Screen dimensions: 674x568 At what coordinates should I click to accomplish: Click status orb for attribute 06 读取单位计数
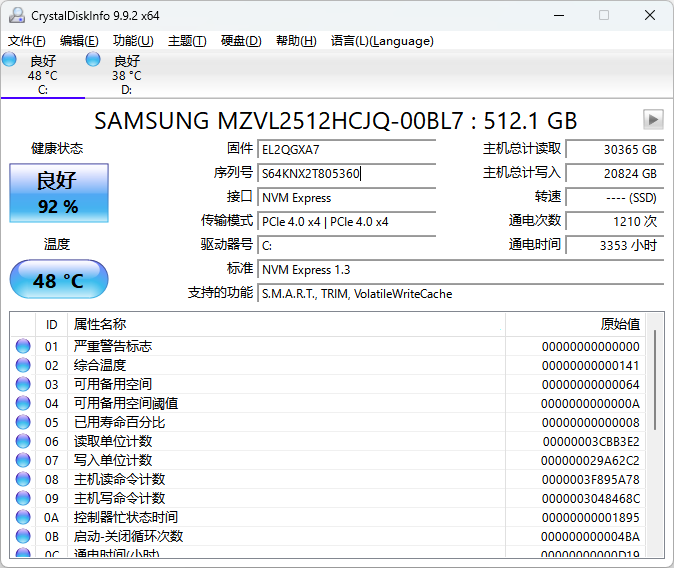click(23, 441)
